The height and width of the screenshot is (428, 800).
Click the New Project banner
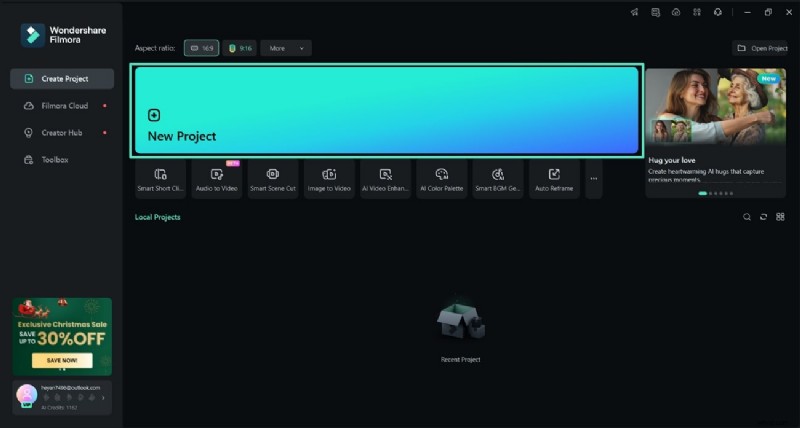click(386, 110)
